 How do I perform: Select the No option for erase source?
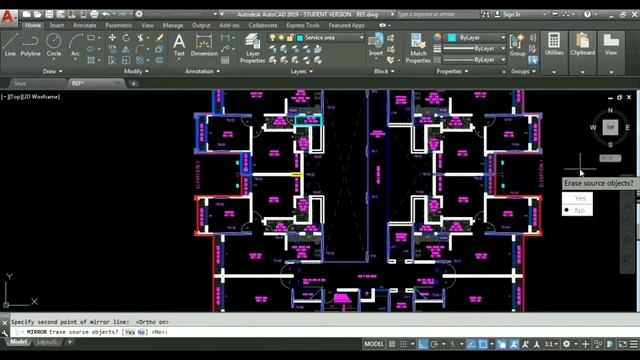click(x=577, y=210)
